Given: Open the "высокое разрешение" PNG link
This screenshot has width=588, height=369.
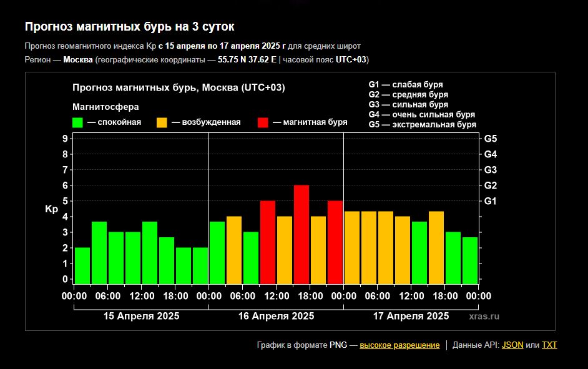Looking at the screenshot, I should point(399,345).
